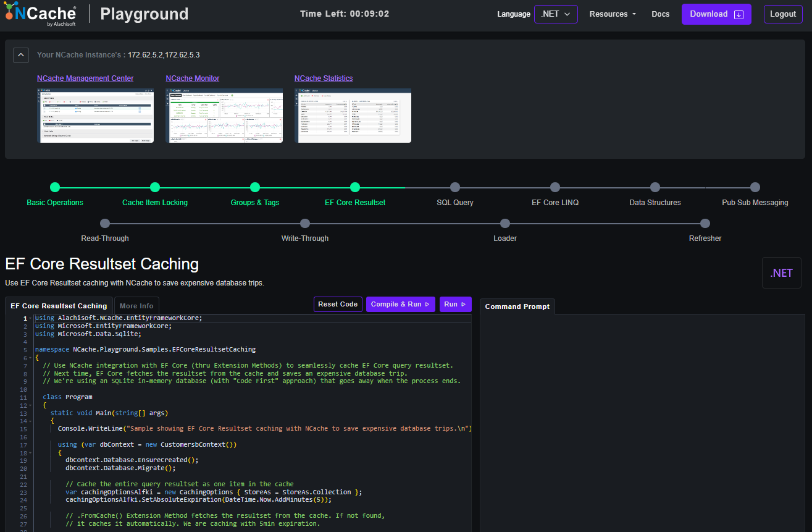Viewport: 812px width, 532px height.
Task: Go to the Pub Sub Messaging step
Action: coord(755,187)
